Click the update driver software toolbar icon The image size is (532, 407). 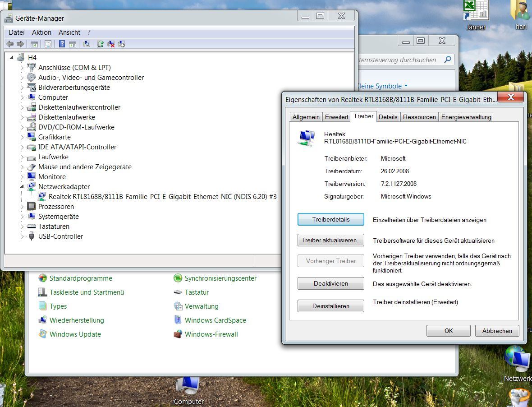click(x=101, y=44)
